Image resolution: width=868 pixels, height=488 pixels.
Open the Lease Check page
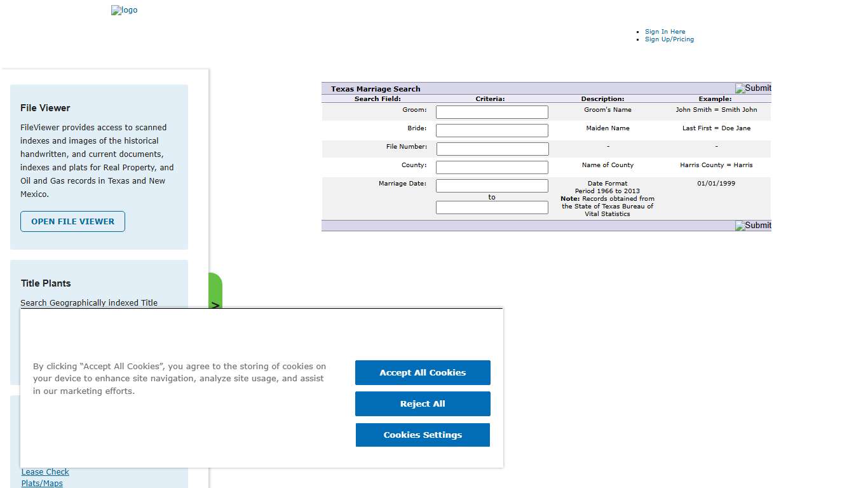coord(44,471)
